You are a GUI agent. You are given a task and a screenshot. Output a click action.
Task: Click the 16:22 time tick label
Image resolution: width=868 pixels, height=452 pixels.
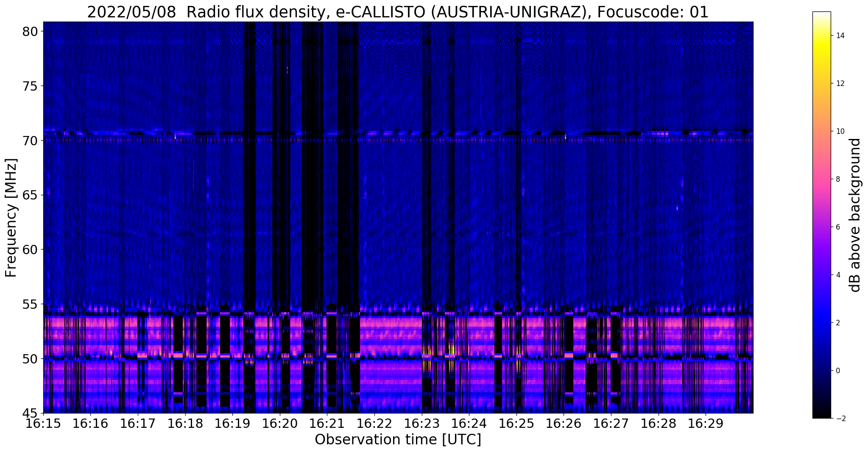pos(374,423)
